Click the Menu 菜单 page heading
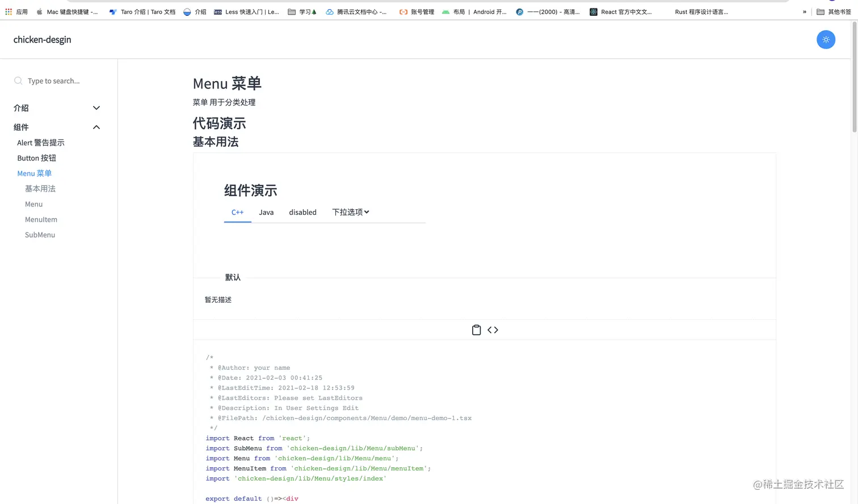The height and width of the screenshot is (504, 858). tap(227, 83)
